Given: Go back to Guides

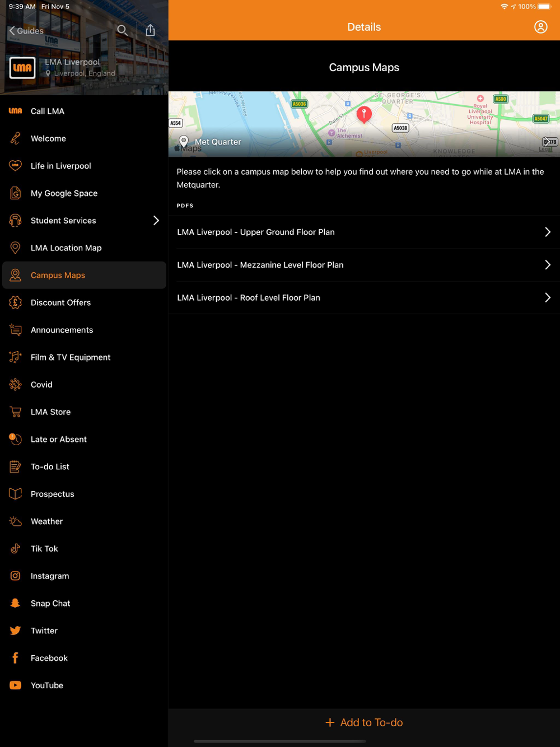Looking at the screenshot, I should coord(26,31).
